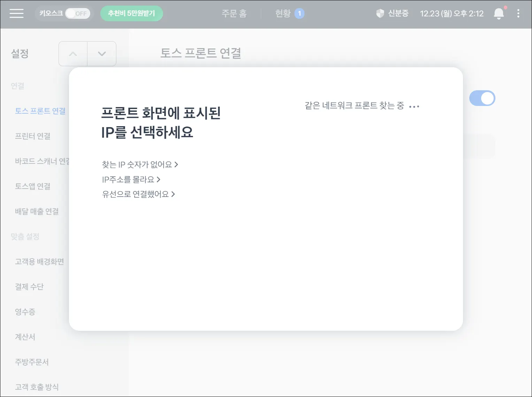Viewport: 532px width, 397px height.
Task: Open notifications bell
Action: click(x=499, y=14)
